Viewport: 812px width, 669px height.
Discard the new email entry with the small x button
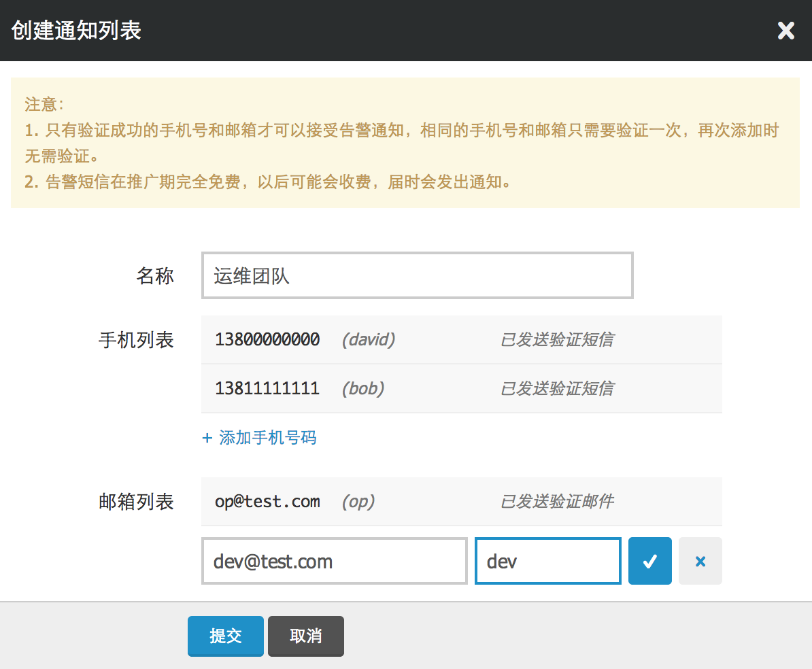tap(700, 561)
